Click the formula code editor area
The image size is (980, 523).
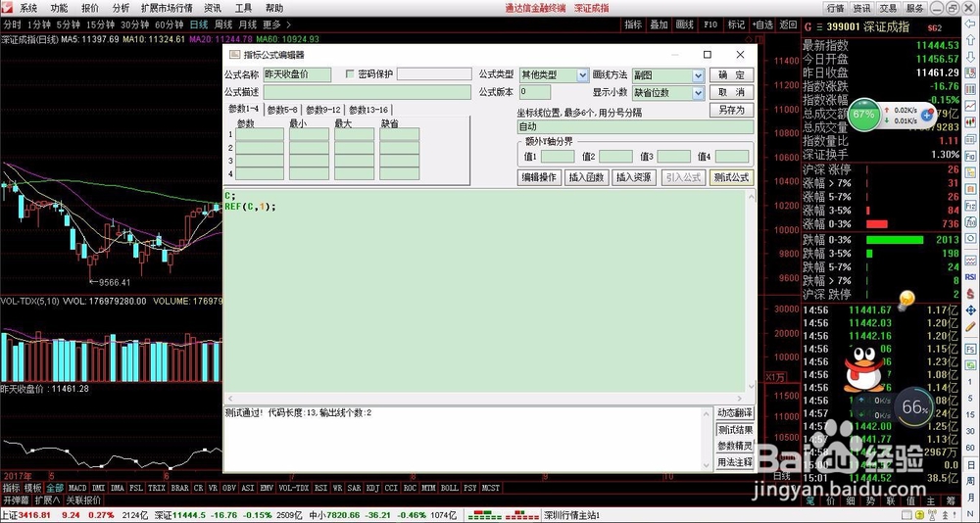tap(484, 291)
